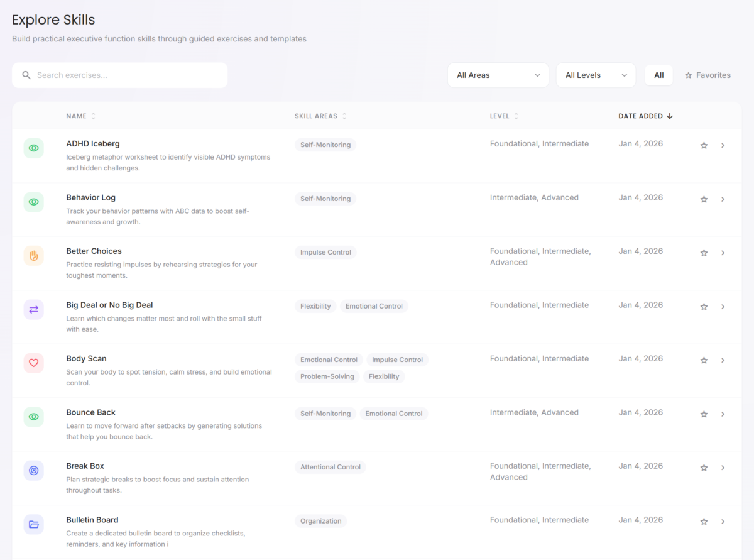This screenshot has height=560, width=754.
Task: Select the All filter tab
Action: tap(658, 75)
